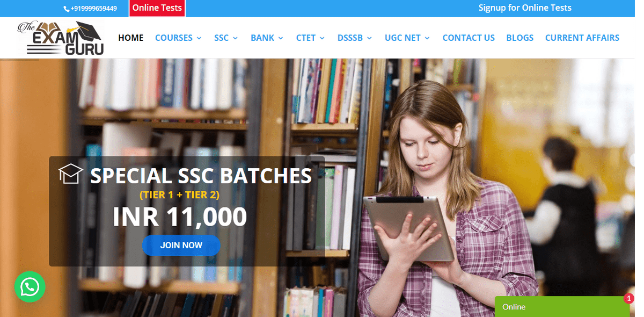
Task: Click The Exam Guru logo
Action: (x=61, y=38)
